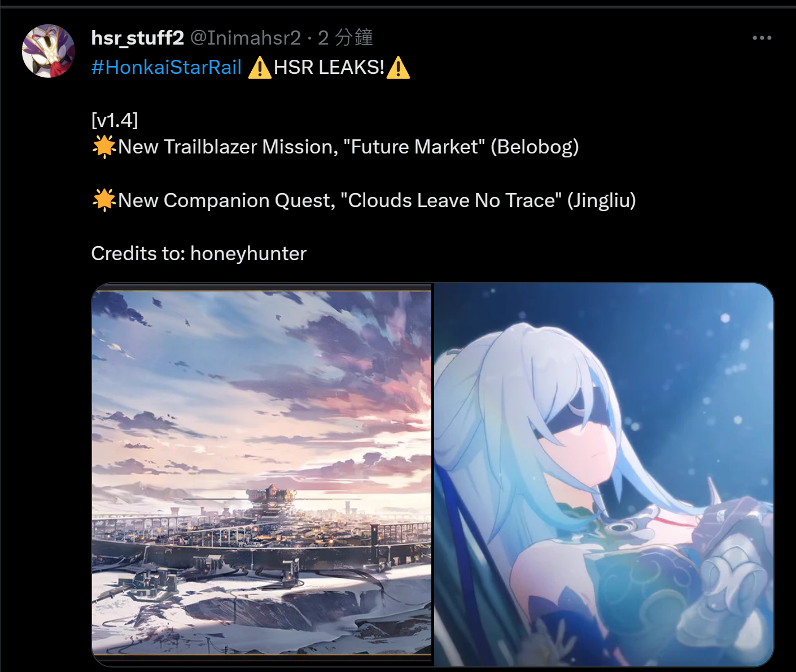The height and width of the screenshot is (672, 796).
Task: Click the star emoji beside New Companion Quest
Action: pos(104,200)
